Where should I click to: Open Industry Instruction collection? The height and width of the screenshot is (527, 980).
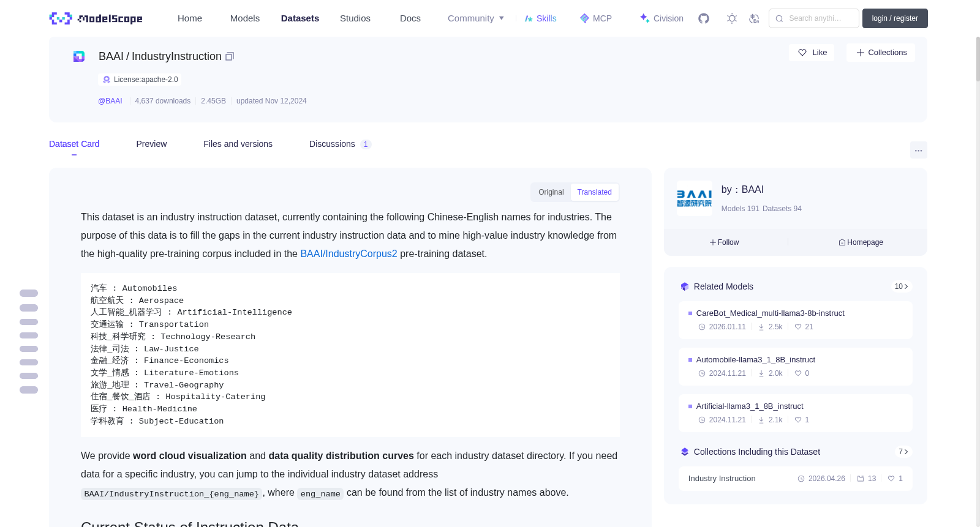pos(795,479)
